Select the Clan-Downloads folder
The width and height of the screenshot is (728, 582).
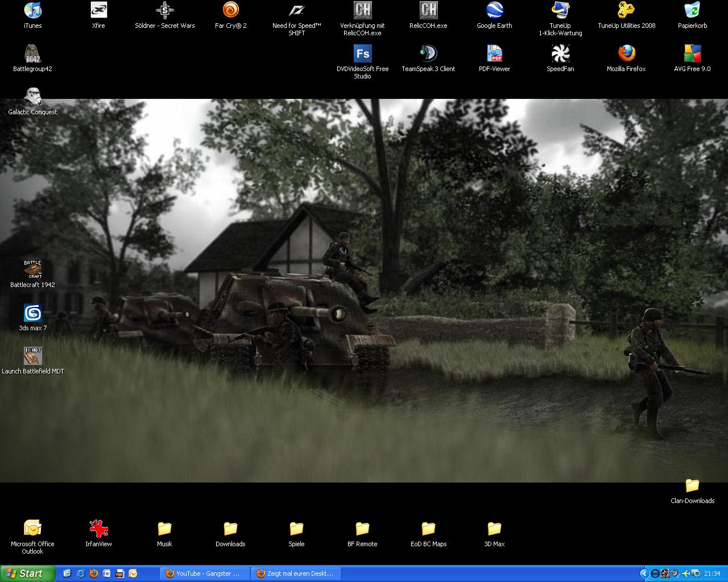point(692,490)
